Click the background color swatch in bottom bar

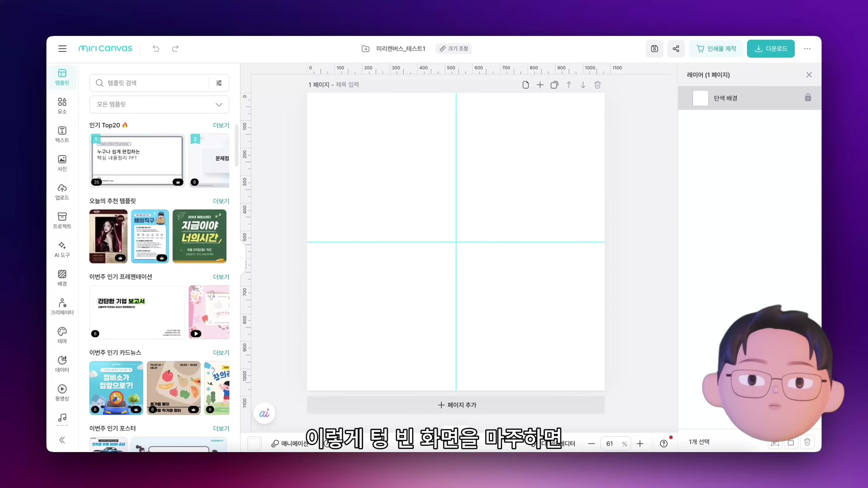point(254,443)
